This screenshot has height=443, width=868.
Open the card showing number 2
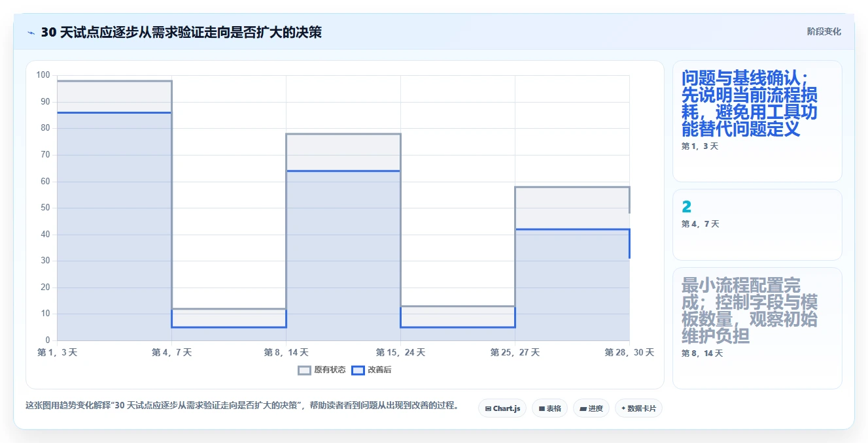tap(757, 225)
